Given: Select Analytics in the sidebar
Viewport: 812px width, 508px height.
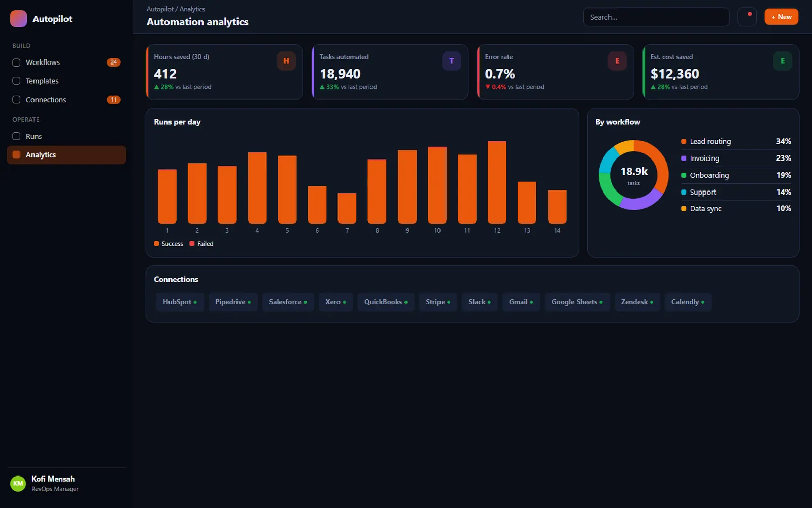Looking at the screenshot, I should point(66,155).
